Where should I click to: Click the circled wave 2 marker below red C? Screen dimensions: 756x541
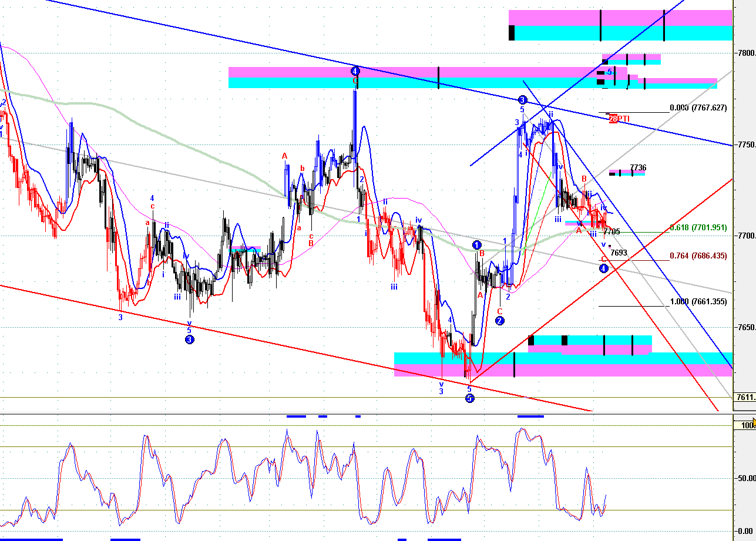[499, 321]
